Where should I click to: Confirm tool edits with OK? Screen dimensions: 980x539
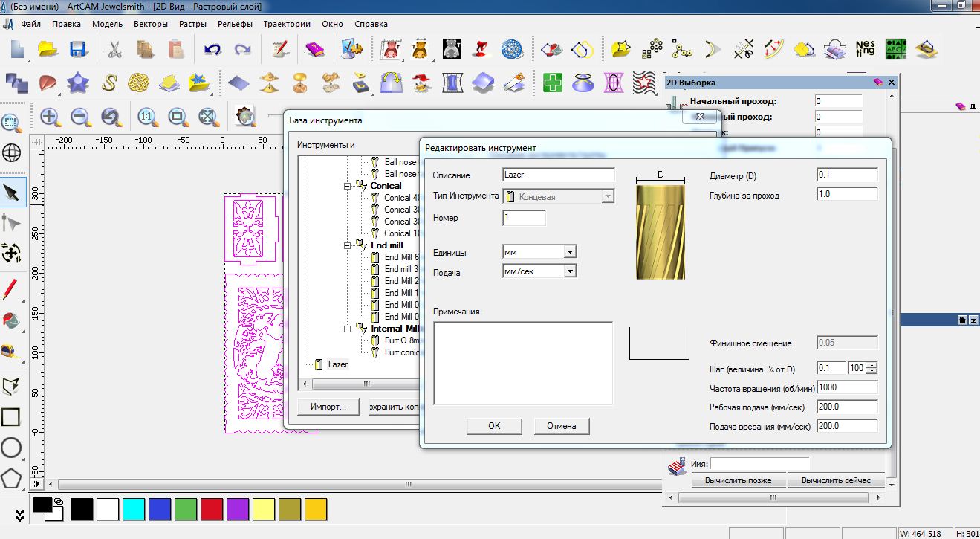coord(494,426)
